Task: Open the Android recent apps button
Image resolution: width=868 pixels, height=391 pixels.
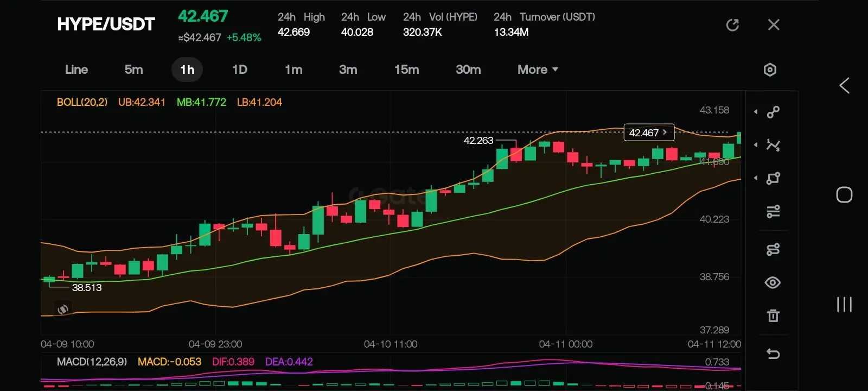Action: click(x=844, y=304)
